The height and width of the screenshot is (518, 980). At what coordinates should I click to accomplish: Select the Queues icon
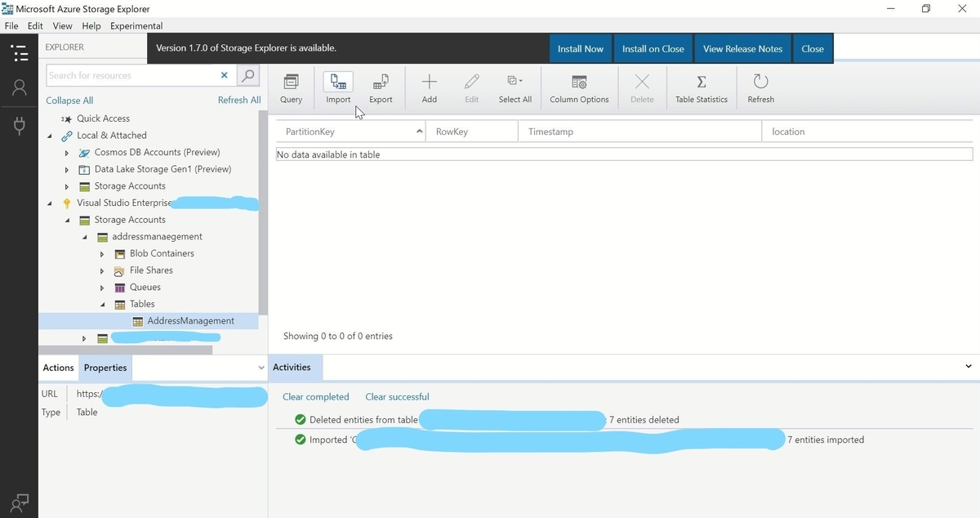pyautogui.click(x=119, y=288)
